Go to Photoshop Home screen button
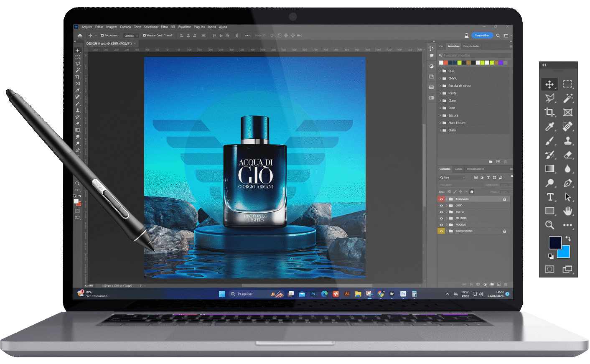Screen dimensions: 590x364 tap(80, 36)
